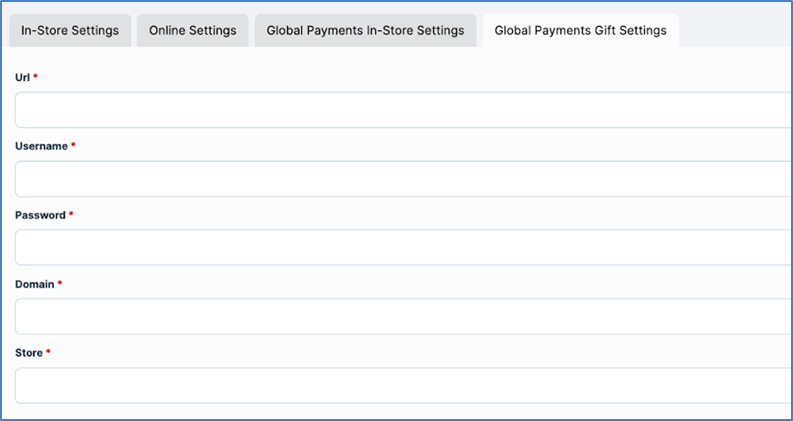This screenshot has height=421, width=793.
Task: Click the red asterisk beside Url
Action: (x=36, y=76)
